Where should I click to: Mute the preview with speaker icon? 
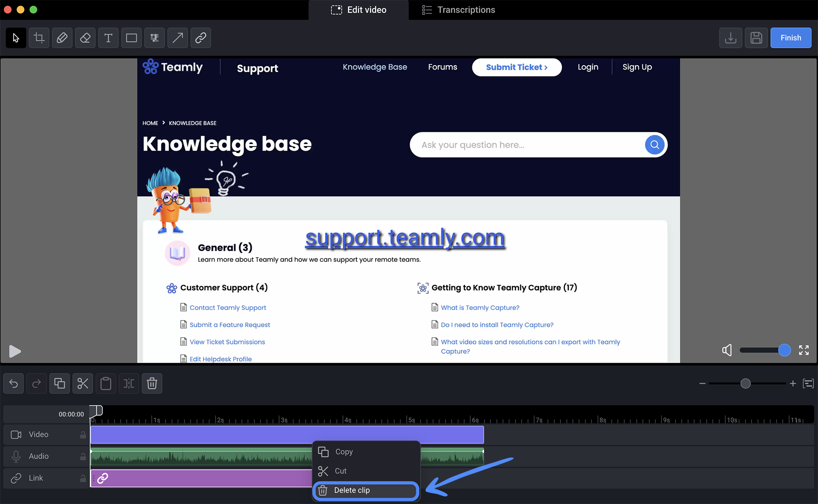(727, 350)
